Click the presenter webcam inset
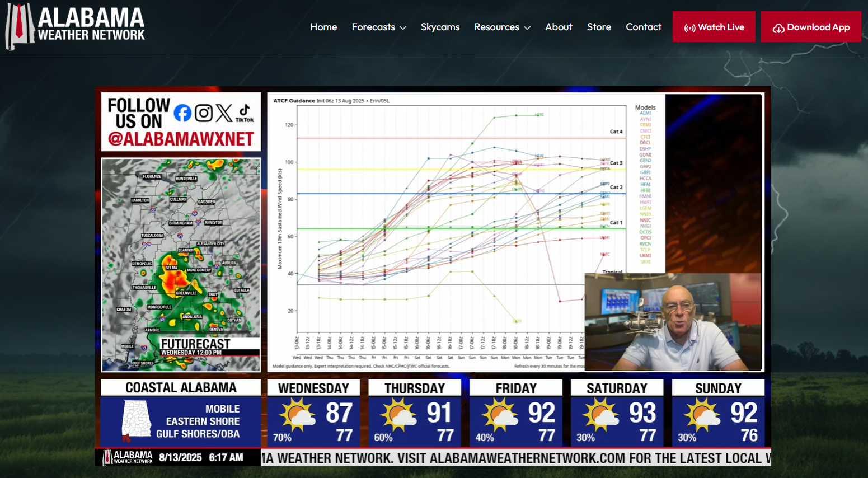This screenshot has width=868, height=478. click(x=673, y=322)
